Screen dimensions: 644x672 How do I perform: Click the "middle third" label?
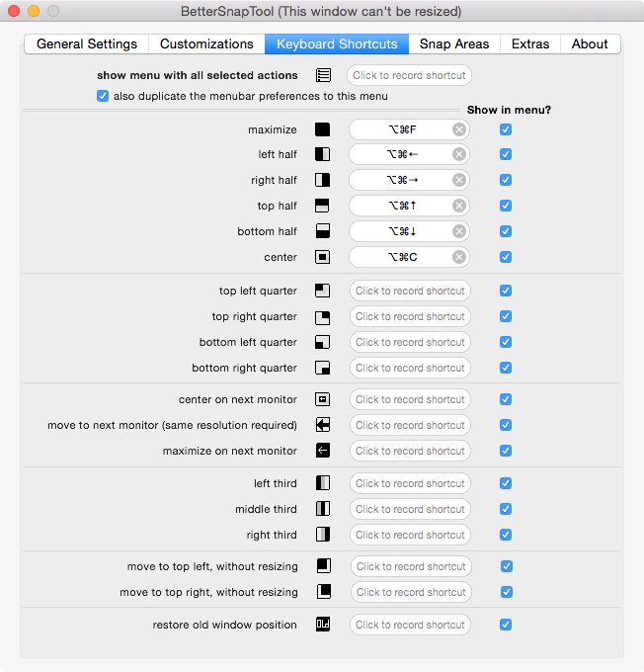pyautogui.click(x=266, y=509)
